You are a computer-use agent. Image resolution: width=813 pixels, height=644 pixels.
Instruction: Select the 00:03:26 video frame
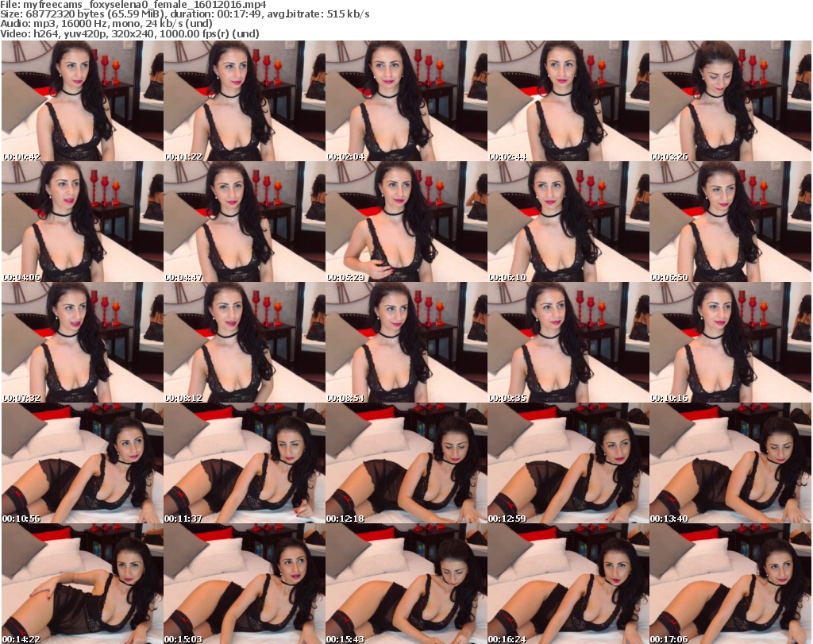coord(730,101)
